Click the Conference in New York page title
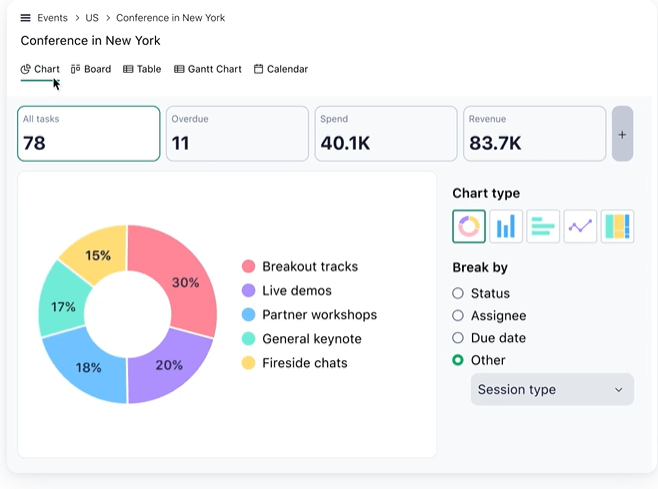 click(x=90, y=41)
